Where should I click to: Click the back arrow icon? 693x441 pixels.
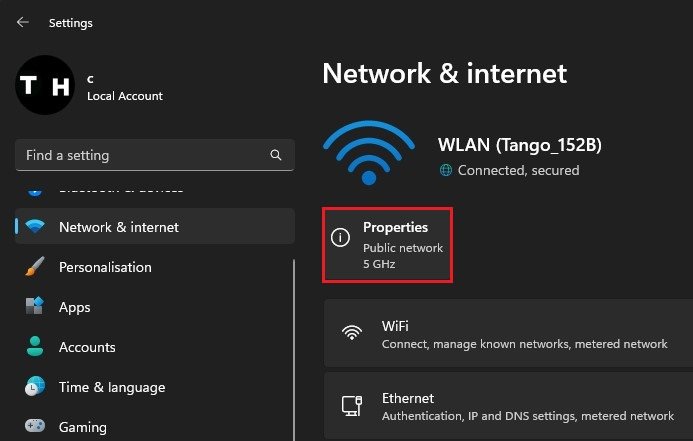click(23, 22)
